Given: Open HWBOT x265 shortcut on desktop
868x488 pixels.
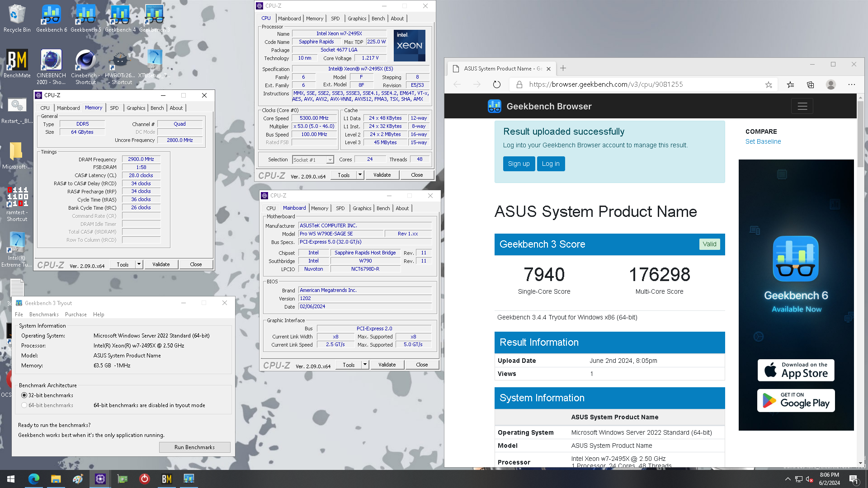Looking at the screenshot, I should pos(120,67).
